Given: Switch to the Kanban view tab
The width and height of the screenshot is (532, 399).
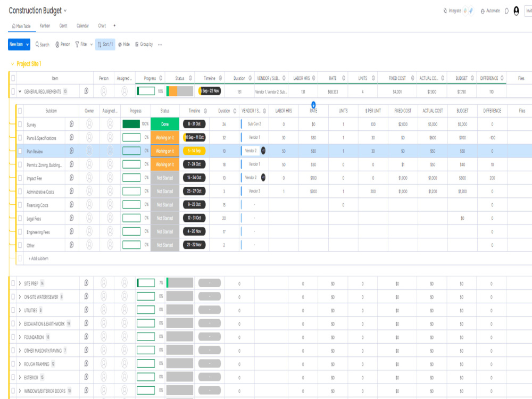Looking at the screenshot, I should pyautogui.click(x=45, y=26).
